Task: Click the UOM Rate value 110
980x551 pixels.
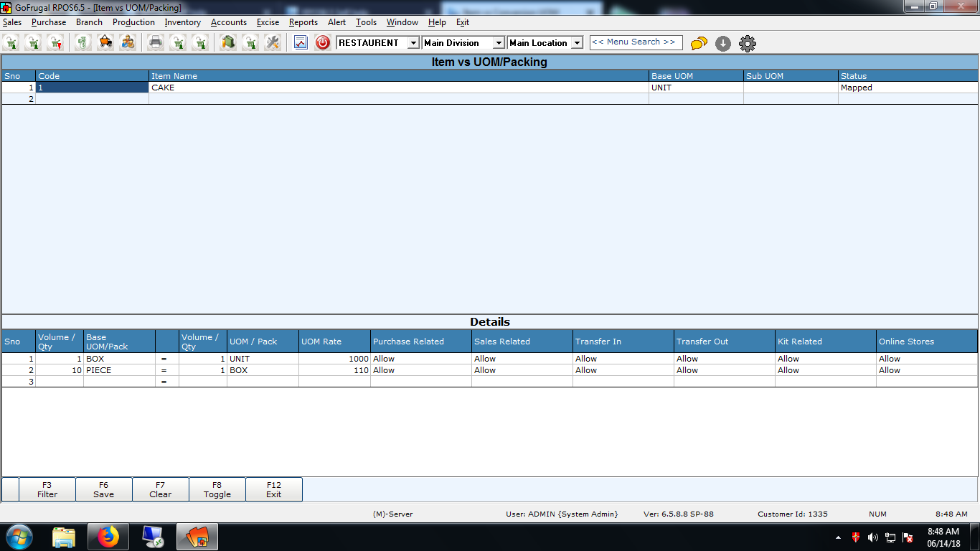Action: pyautogui.click(x=334, y=370)
